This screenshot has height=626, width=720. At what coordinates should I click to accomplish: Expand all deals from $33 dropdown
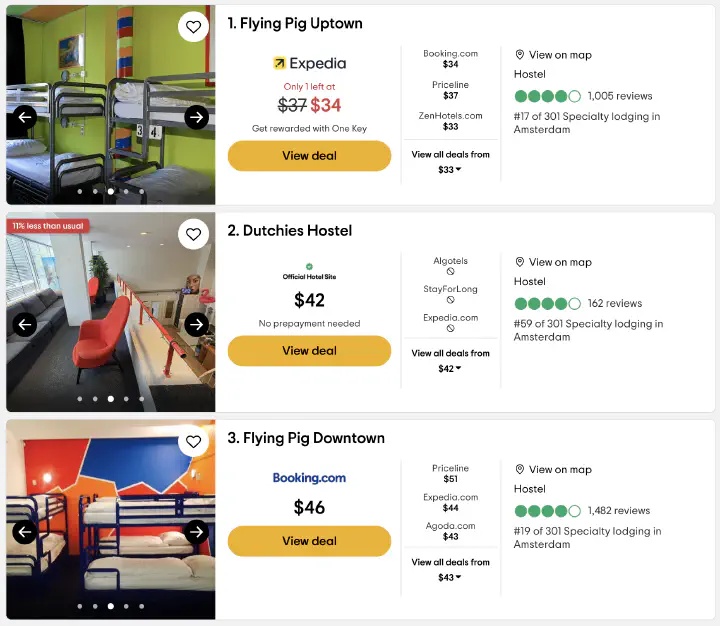(x=450, y=170)
